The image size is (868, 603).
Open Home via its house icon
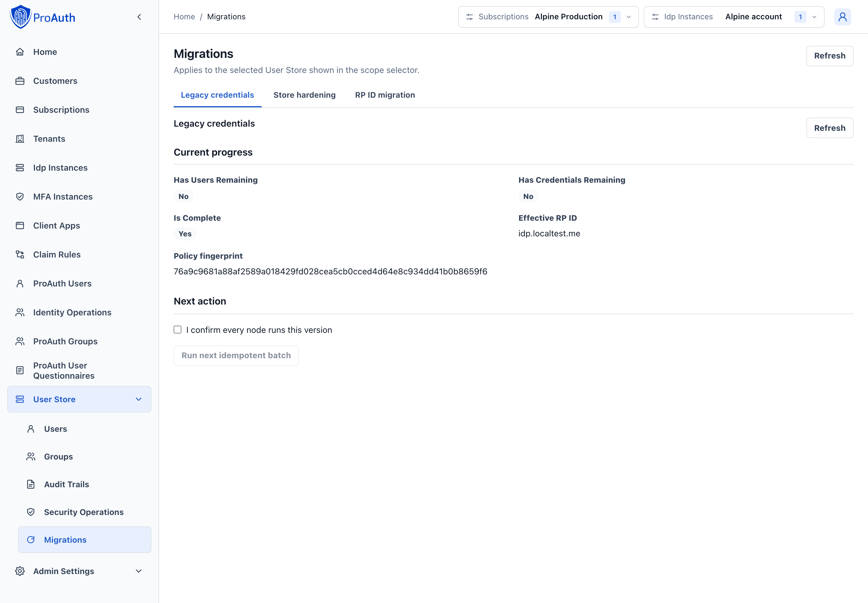(x=20, y=52)
